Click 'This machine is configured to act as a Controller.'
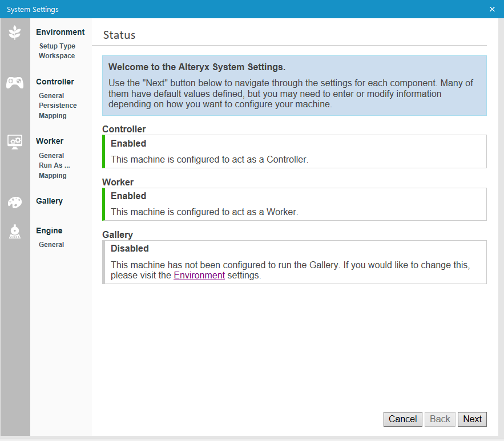The width and height of the screenshot is (504, 441). pyautogui.click(x=209, y=160)
